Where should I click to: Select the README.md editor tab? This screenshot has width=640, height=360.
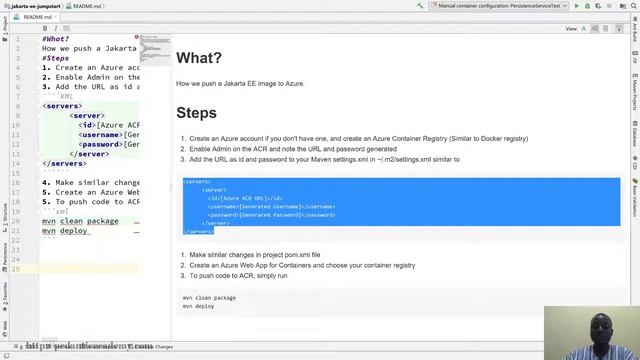pos(34,17)
